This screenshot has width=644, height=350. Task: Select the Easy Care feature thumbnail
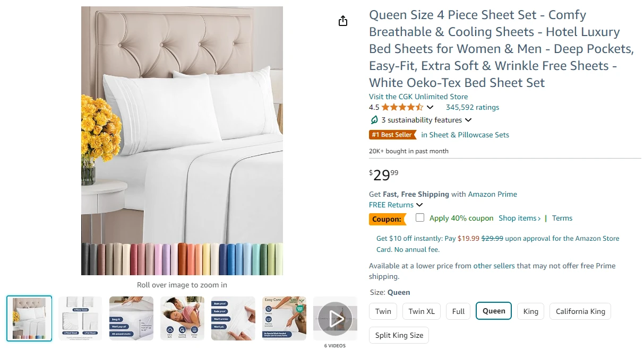coord(284,318)
